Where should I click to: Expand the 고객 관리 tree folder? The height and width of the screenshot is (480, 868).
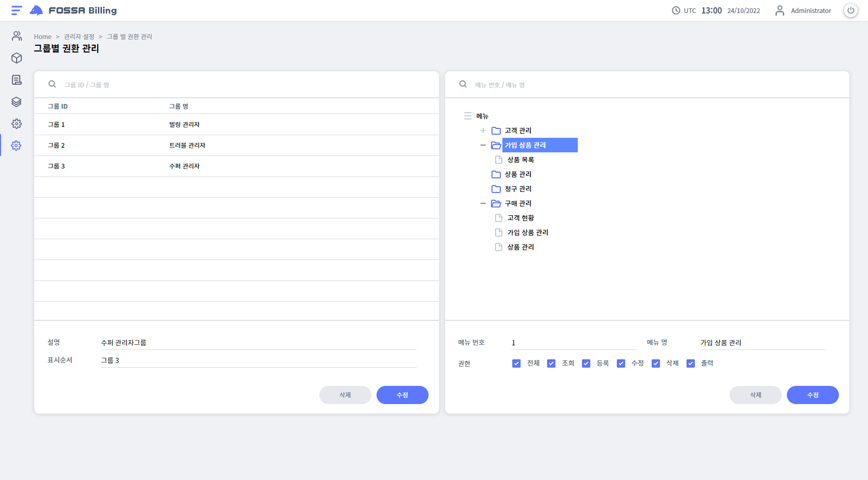coord(483,131)
